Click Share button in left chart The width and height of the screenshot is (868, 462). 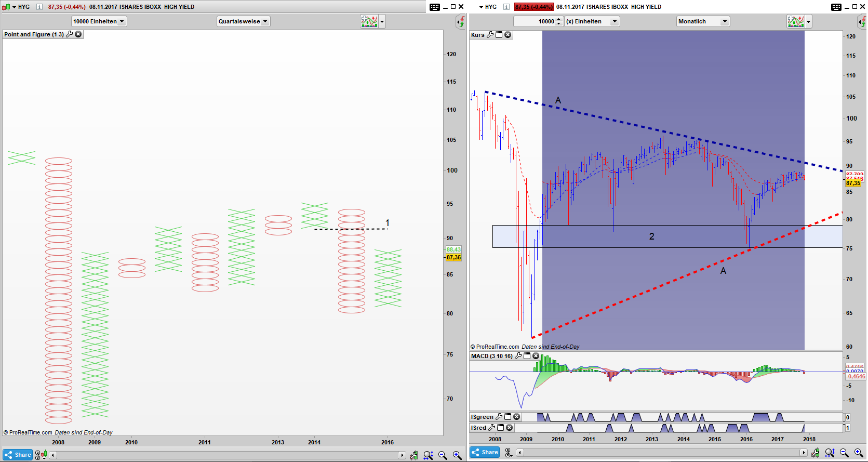point(18,455)
